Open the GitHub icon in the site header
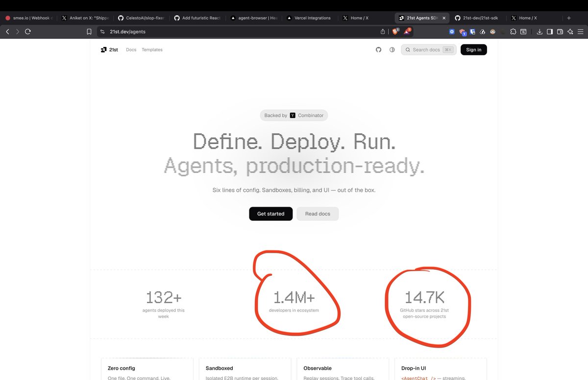This screenshot has width=588, height=380. (x=378, y=49)
